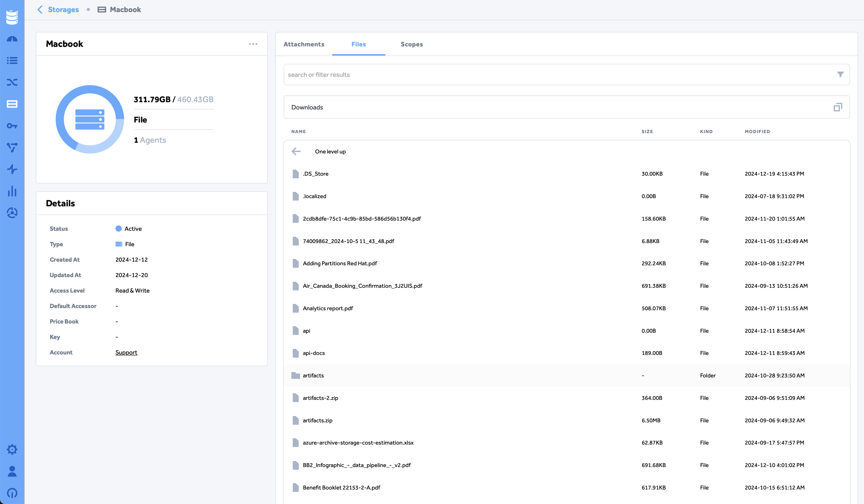Focus the search or filter results field
Viewport: 864px width, 504px height.
pyautogui.click(x=566, y=74)
